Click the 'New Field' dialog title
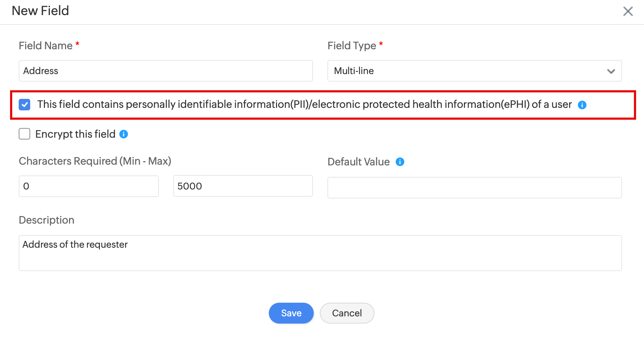This screenshot has height=348, width=644. pos(40,11)
